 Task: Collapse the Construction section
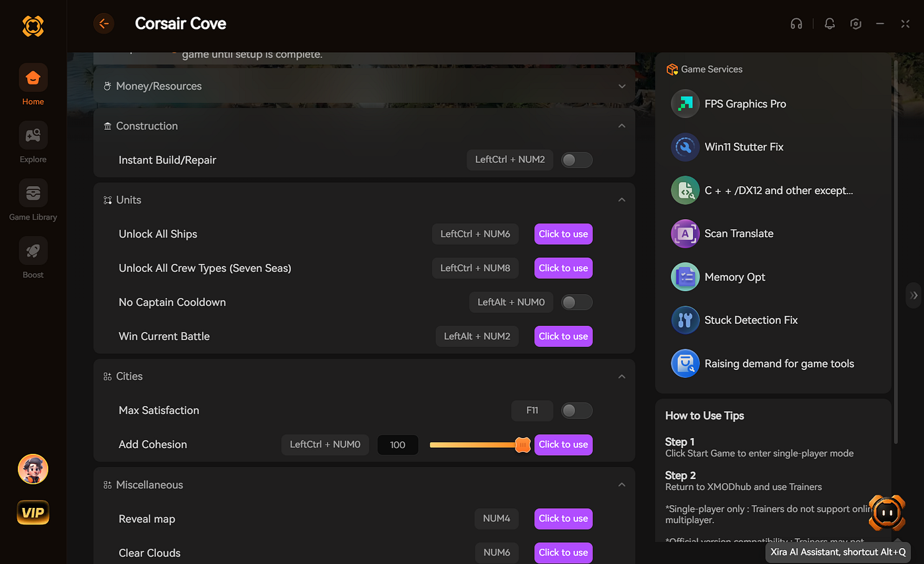(x=622, y=126)
